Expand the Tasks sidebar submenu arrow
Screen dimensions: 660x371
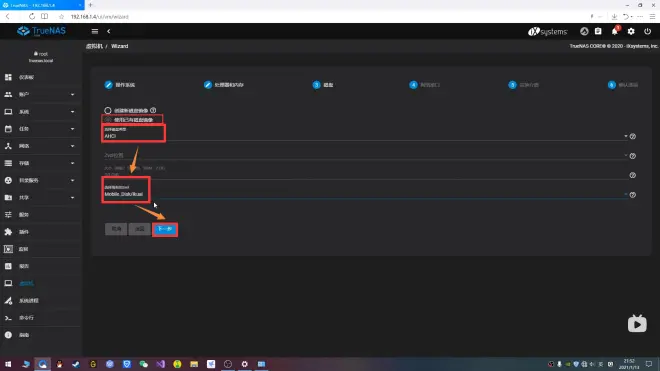click(x=72, y=129)
